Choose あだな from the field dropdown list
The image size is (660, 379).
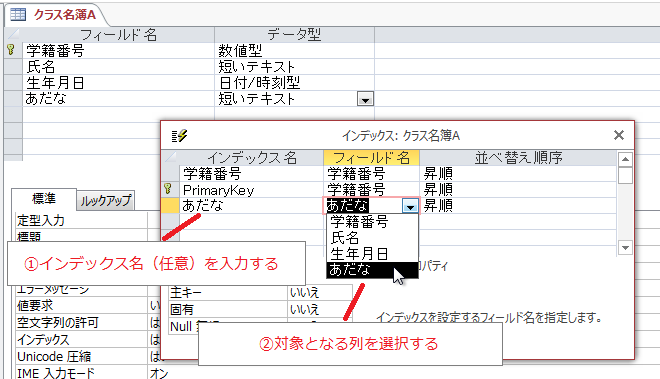click(x=373, y=270)
